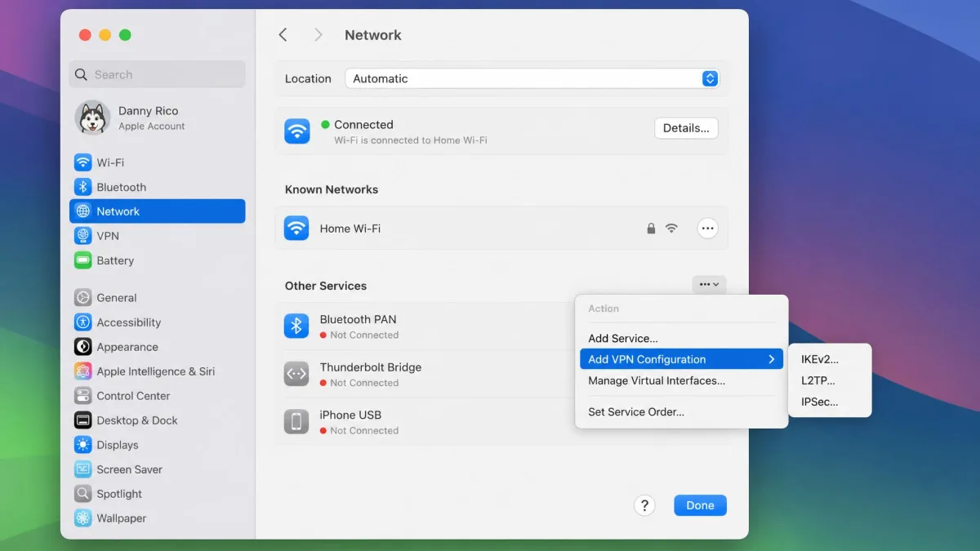
Task: Open Control Center settings
Action: (x=158, y=396)
